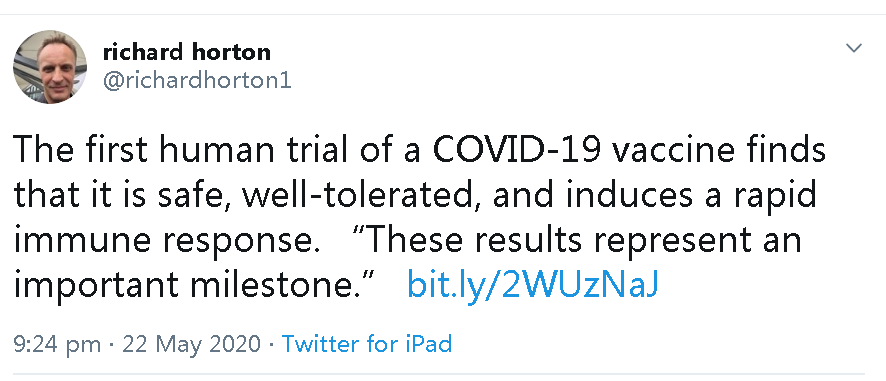Open richard horton's profile photo
This screenshot has width=886, height=381.
point(50,67)
